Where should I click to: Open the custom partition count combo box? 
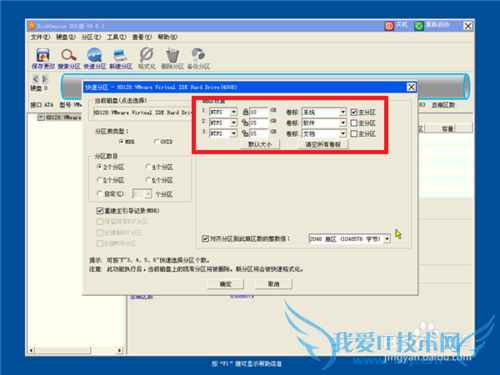click(x=142, y=194)
